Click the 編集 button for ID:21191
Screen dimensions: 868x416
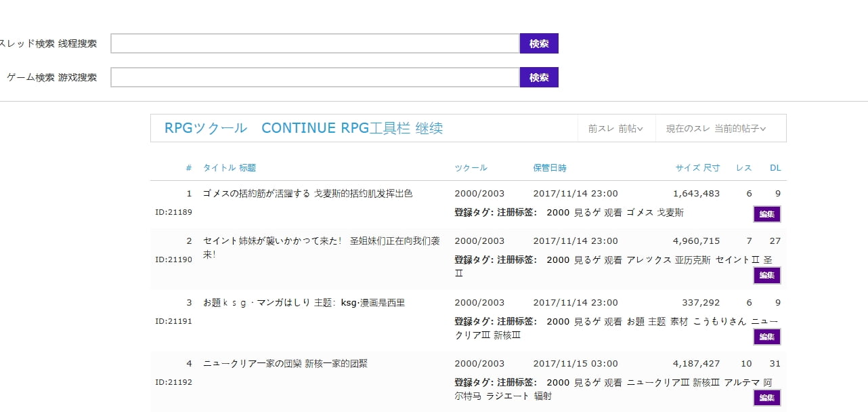click(x=767, y=337)
